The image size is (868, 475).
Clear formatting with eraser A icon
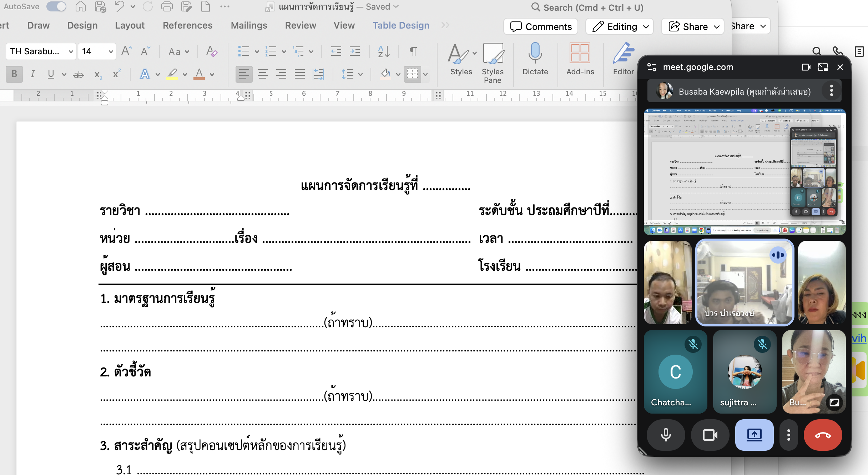212,51
